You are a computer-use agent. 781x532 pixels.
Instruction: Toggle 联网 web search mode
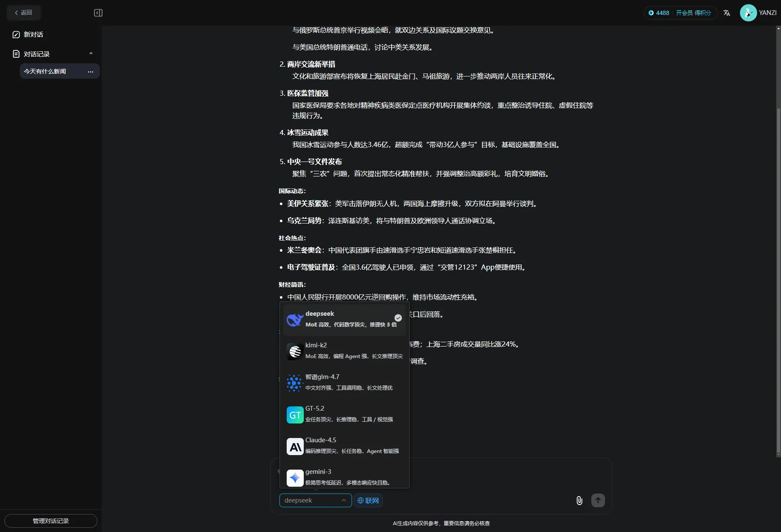pyautogui.click(x=368, y=500)
